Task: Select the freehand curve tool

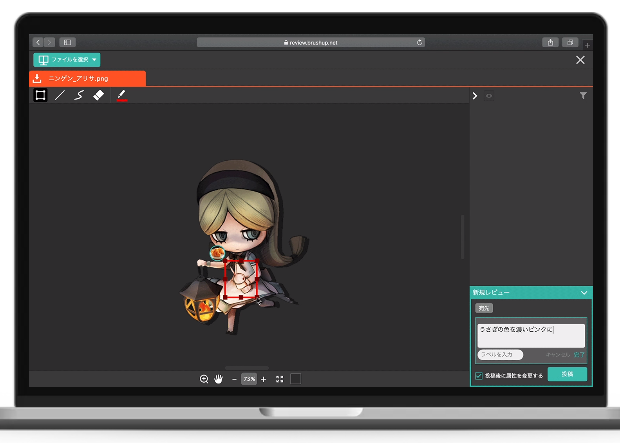Action: (x=79, y=95)
